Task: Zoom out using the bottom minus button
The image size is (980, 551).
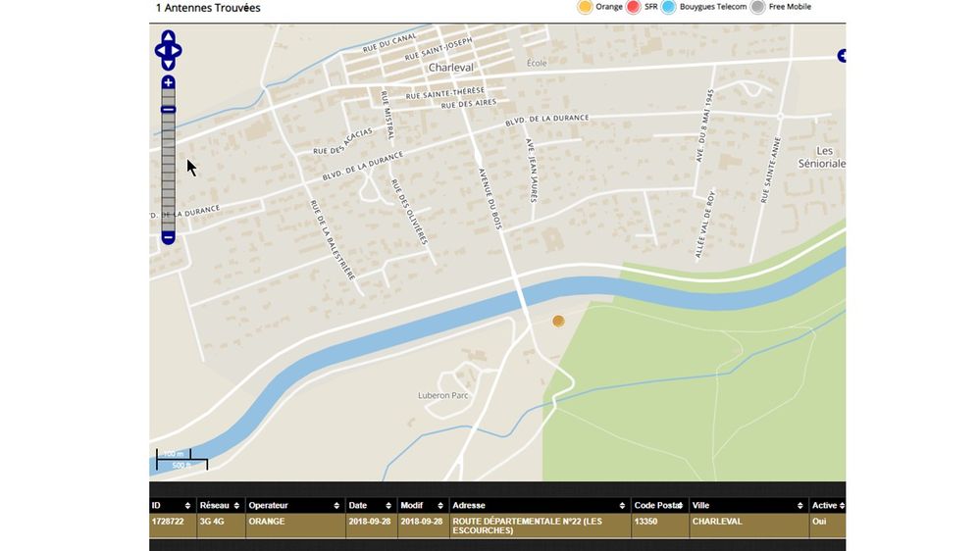Action: [168, 237]
